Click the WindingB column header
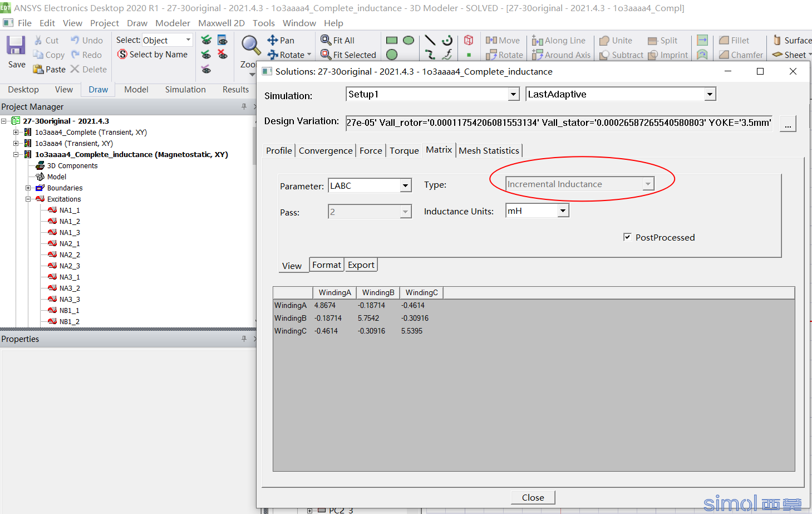 [378, 292]
